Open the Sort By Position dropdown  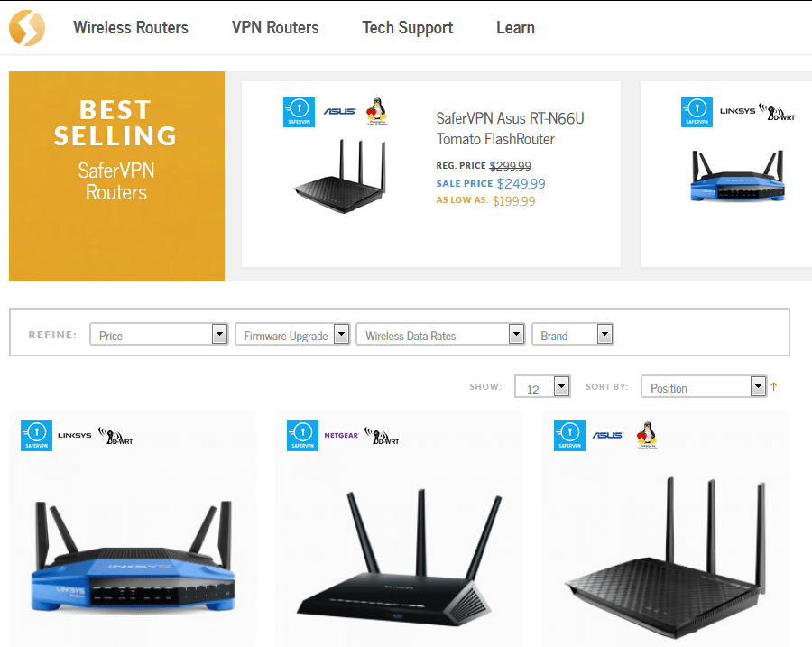pos(704,387)
